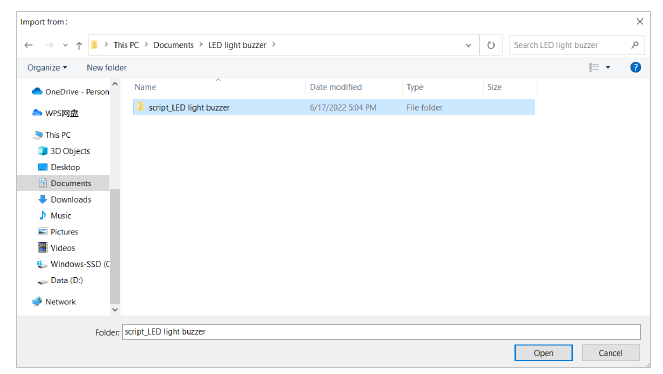Select This PC in address breadcrumb

click(126, 45)
